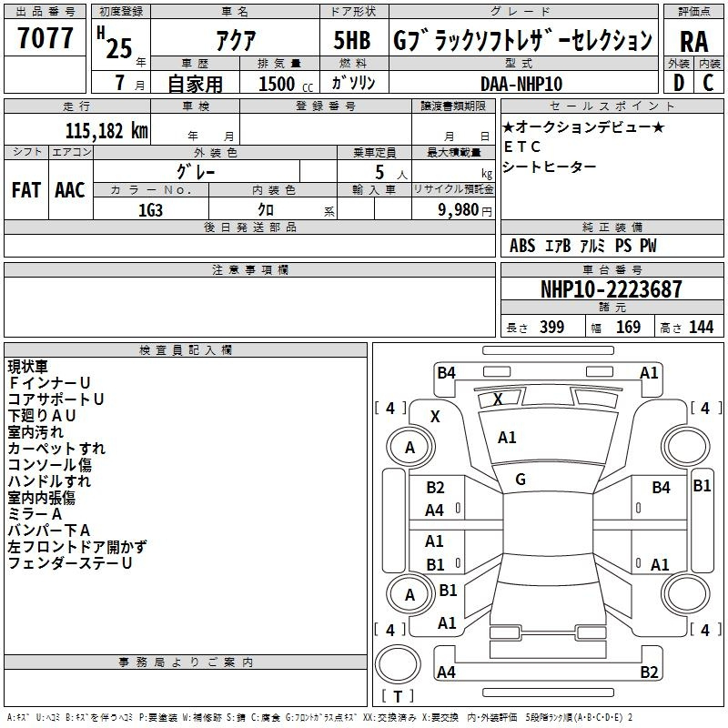Select the interior color クロ
This screenshot has height=728, width=728.
266,210
